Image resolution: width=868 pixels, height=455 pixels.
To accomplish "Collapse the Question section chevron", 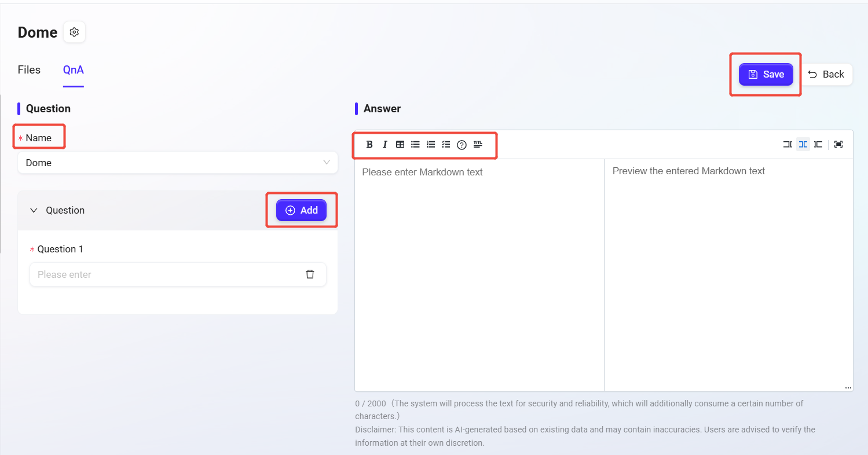I will tap(34, 211).
